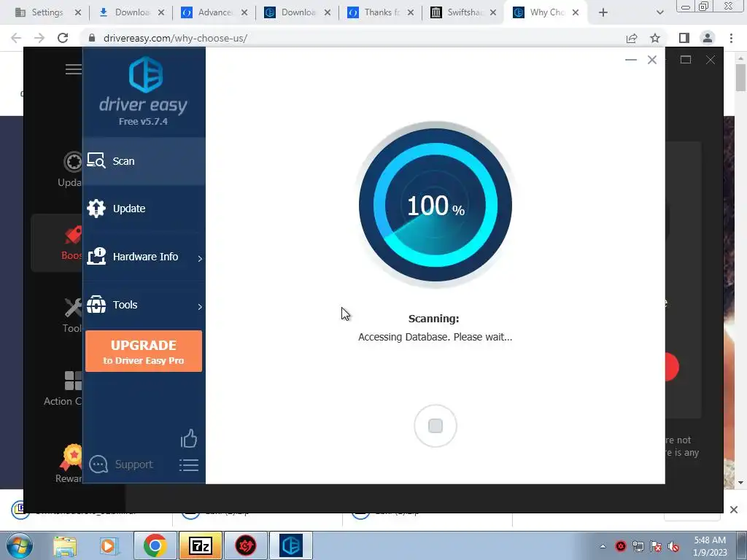
Task: Open 7-Zip from the taskbar
Action: click(x=200, y=545)
